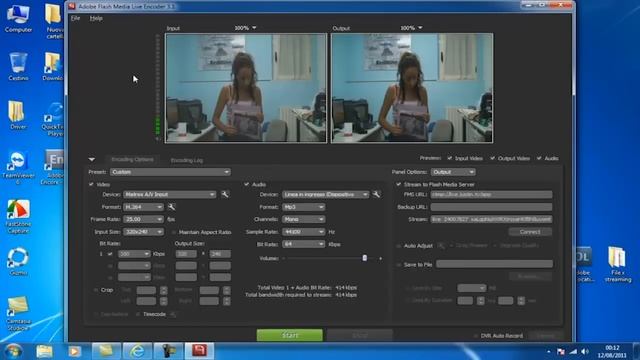Click the Stream name input field

pyautogui.click(x=491, y=219)
